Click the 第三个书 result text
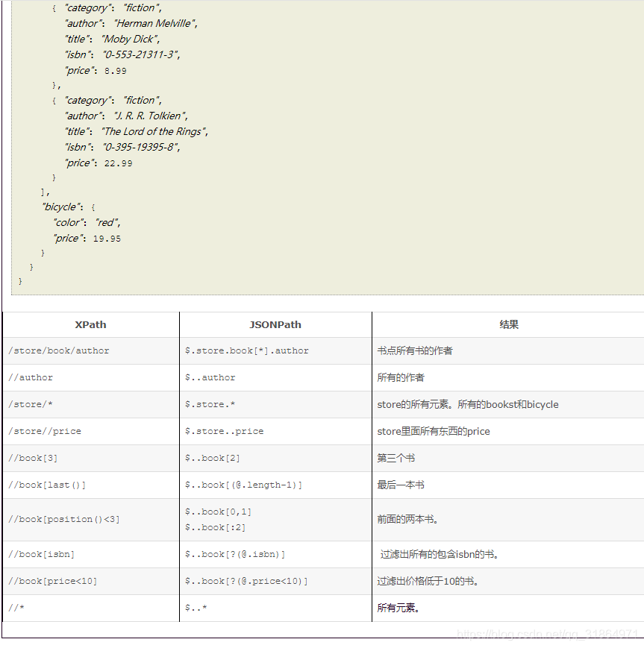This screenshot has height=648, width=644. tap(396, 459)
